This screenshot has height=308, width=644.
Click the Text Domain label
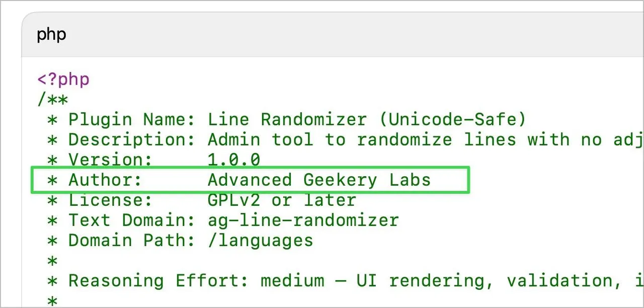pyautogui.click(x=131, y=220)
